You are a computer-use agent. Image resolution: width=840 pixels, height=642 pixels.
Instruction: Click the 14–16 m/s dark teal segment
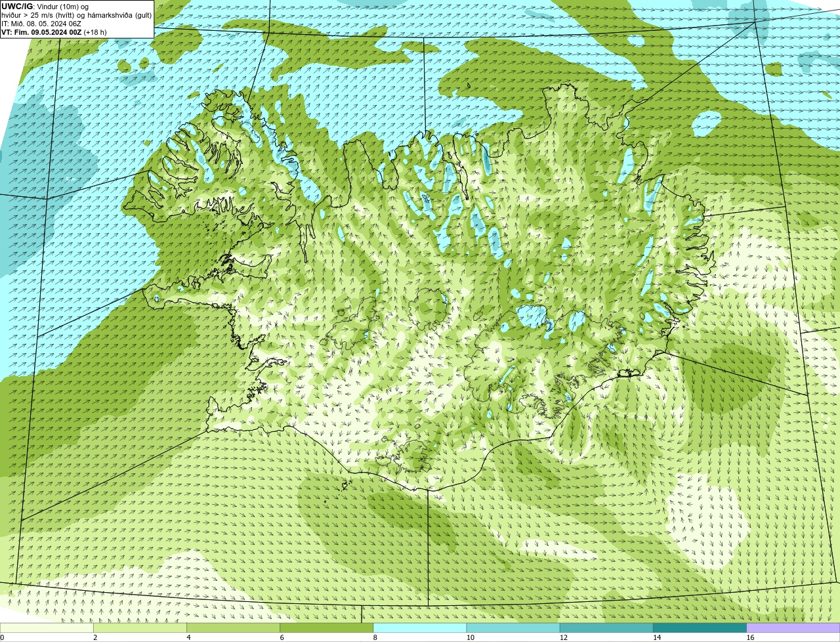click(x=700, y=628)
